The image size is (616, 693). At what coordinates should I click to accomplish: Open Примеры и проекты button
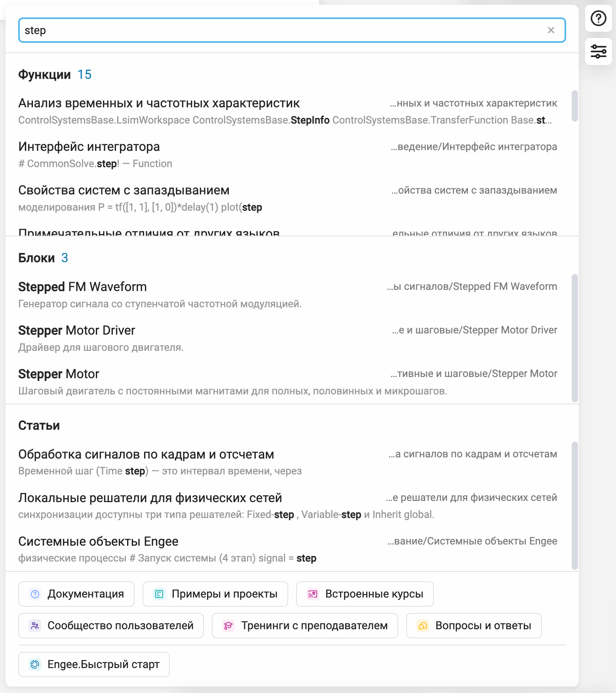coord(215,594)
